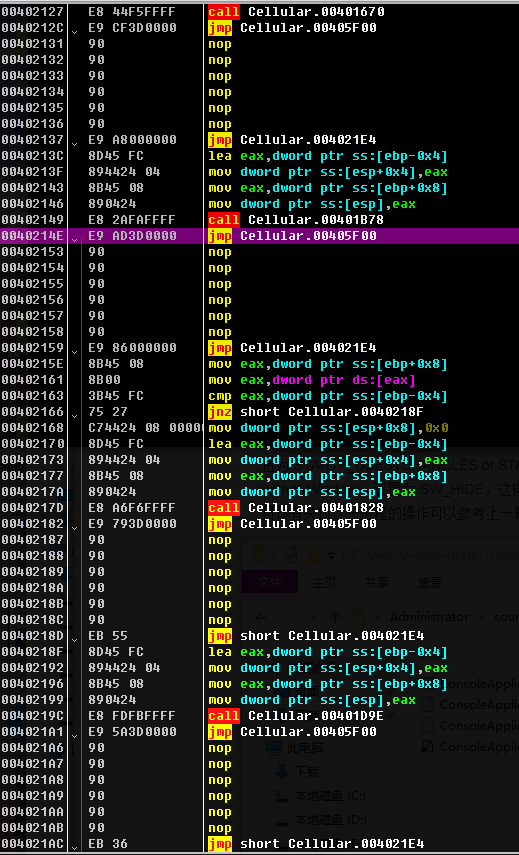The height and width of the screenshot is (855, 519).
Task: Select the call Cellular.00401828 line
Action: [297, 508]
